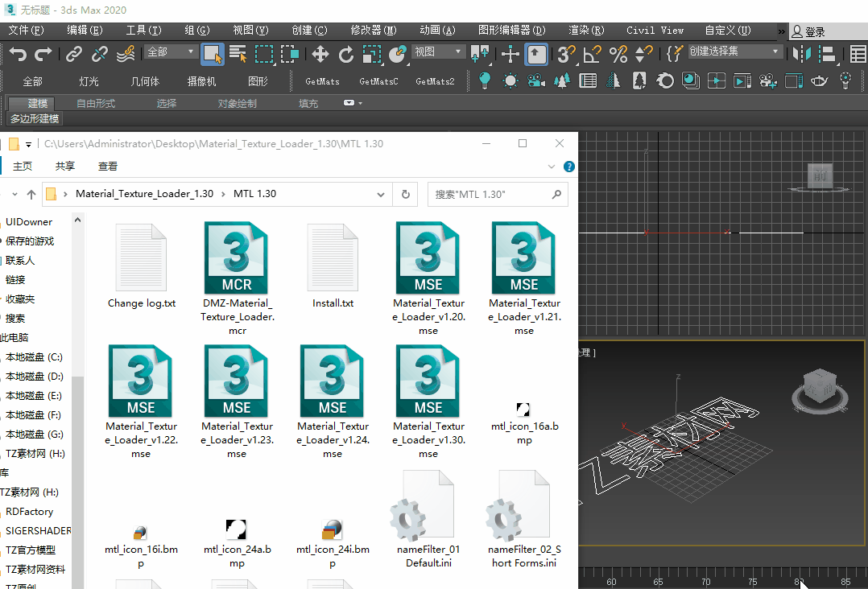Viewport: 868px width, 589px height.
Task: Open the Select by Name list
Action: (x=238, y=54)
